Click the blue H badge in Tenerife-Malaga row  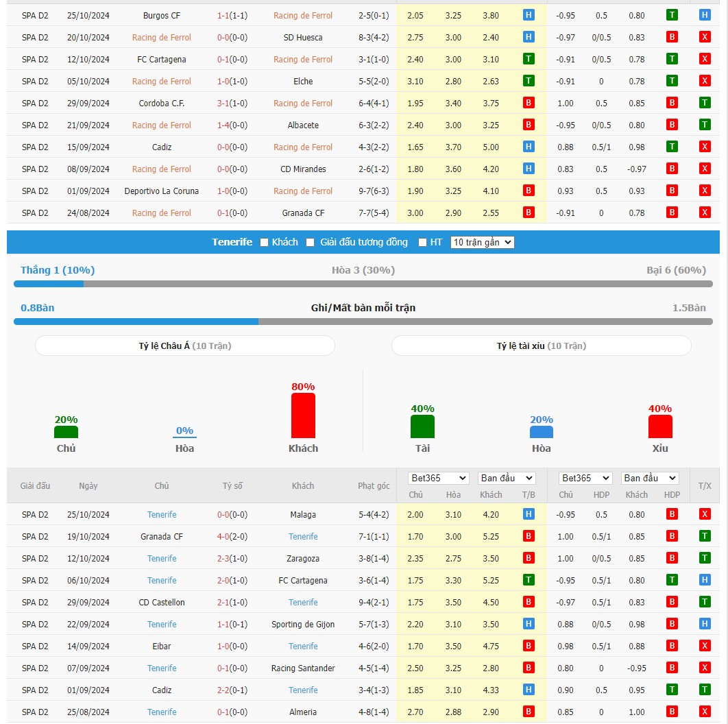(x=529, y=514)
